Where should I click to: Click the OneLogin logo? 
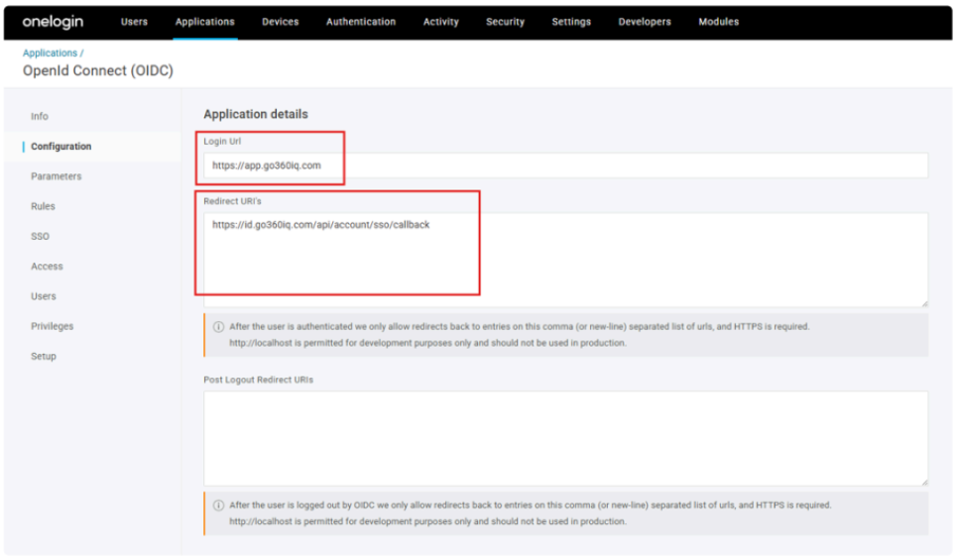(x=53, y=22)
